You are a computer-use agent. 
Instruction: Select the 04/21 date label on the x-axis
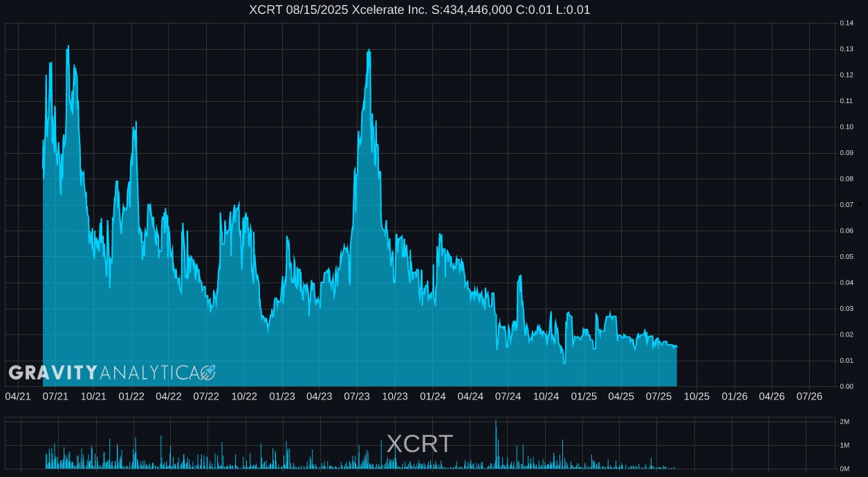click(18, 397)
